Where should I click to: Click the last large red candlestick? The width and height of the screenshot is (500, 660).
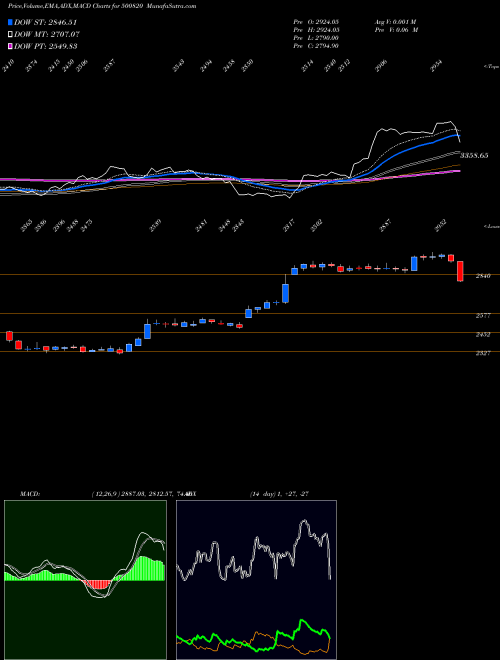[x=460, y=271]
